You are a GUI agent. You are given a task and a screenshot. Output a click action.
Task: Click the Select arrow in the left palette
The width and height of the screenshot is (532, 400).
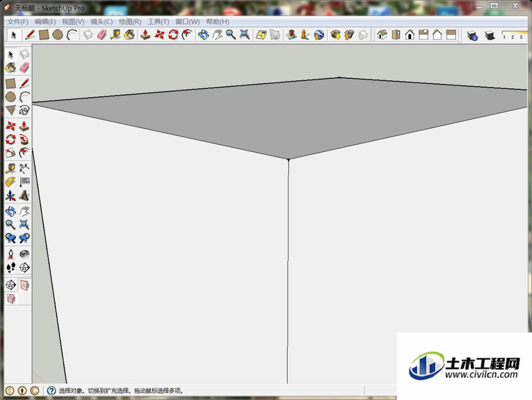coord(11,54)
